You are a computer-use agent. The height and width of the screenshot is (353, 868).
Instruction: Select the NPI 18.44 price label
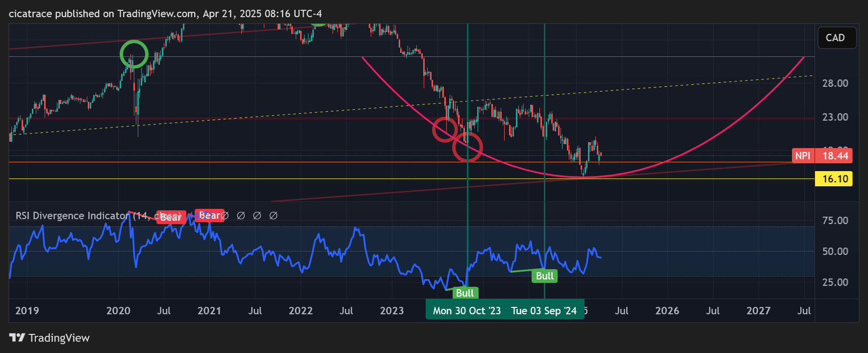[x=822, y=156]
